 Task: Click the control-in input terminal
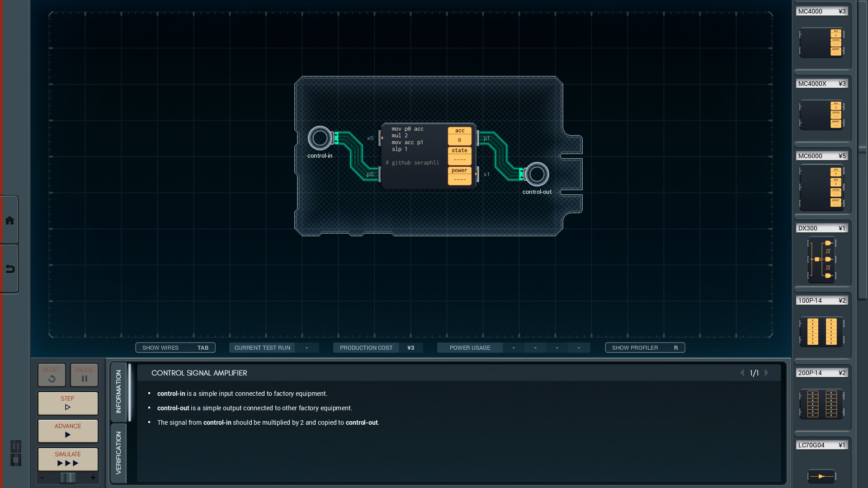(320, 138)
